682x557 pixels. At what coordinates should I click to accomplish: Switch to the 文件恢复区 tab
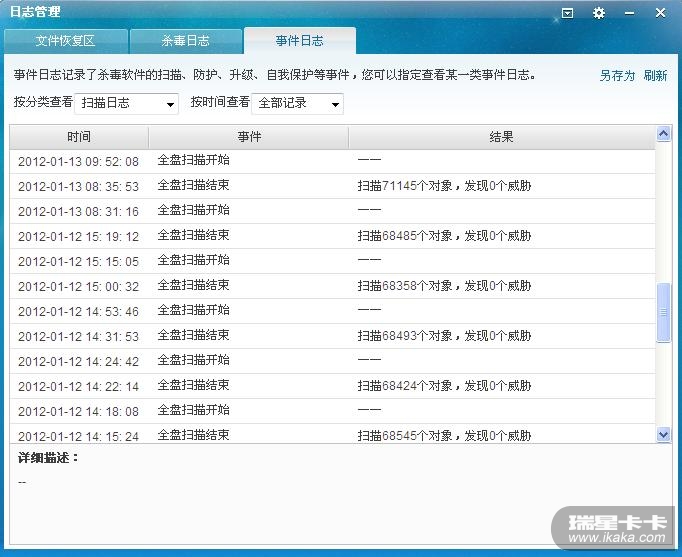tap(66, 41)
